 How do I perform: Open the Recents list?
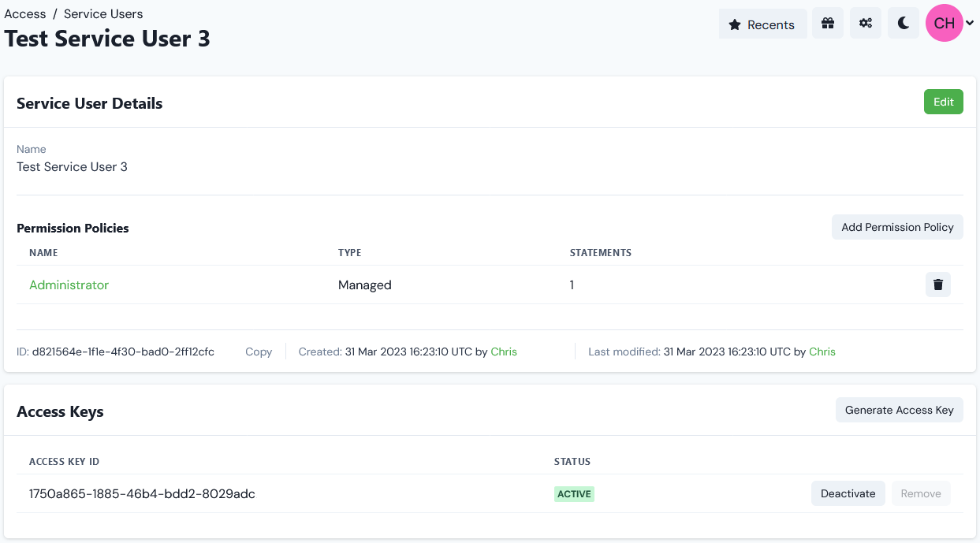point(762,24)
